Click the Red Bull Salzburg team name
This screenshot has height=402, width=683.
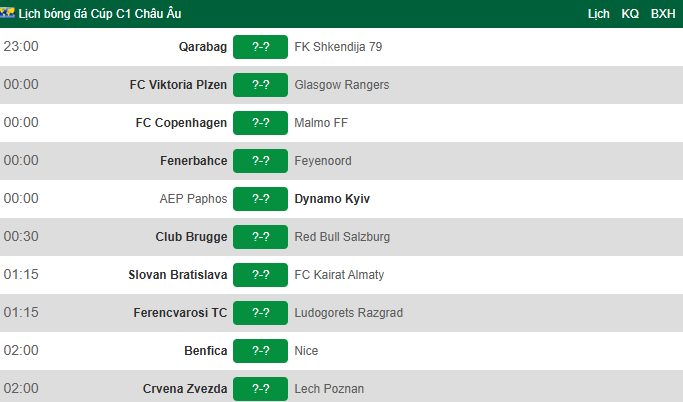342,236
